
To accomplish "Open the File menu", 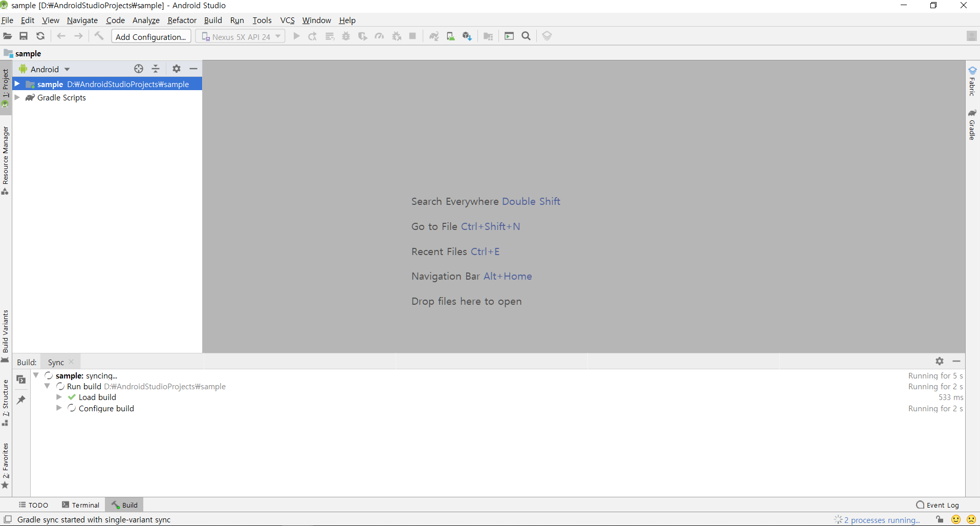I will pyautogui.click(x=7, y=20).
